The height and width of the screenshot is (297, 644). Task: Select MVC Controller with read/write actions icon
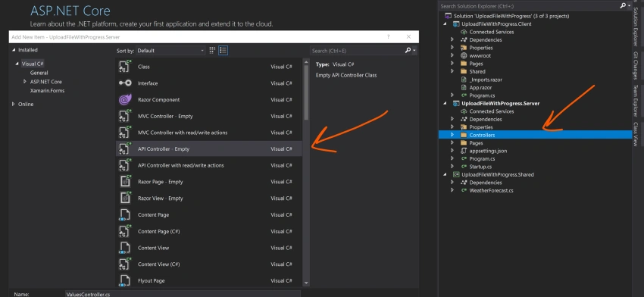[x=125, y=133]
